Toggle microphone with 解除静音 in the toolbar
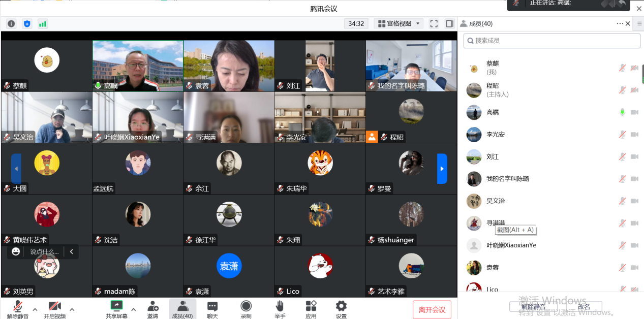 point(18,309)
